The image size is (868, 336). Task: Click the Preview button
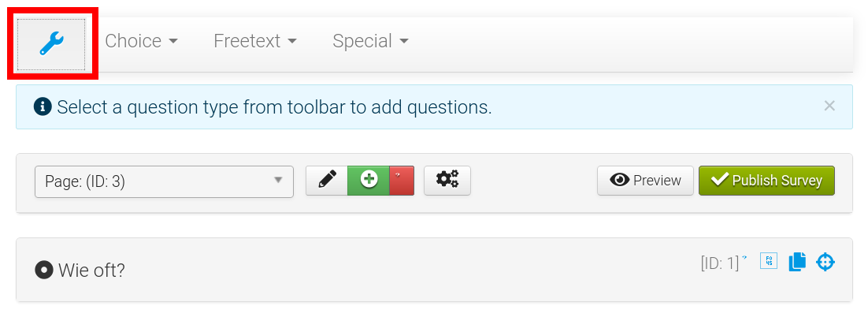645,181
